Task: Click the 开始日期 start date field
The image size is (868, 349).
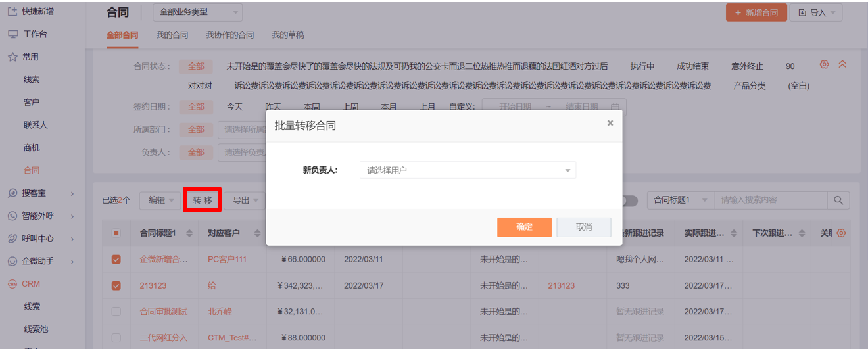Action: click(x=516, y=107)
